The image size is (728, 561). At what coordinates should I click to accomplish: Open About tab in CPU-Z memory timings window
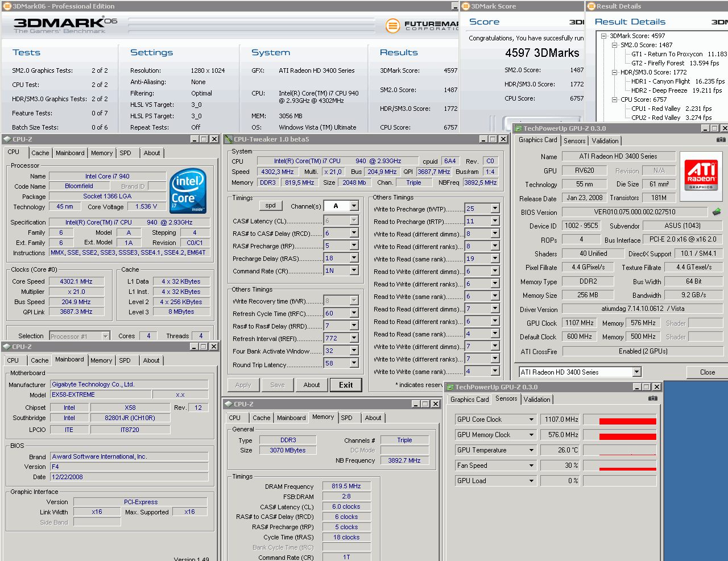tap(373, 418)
